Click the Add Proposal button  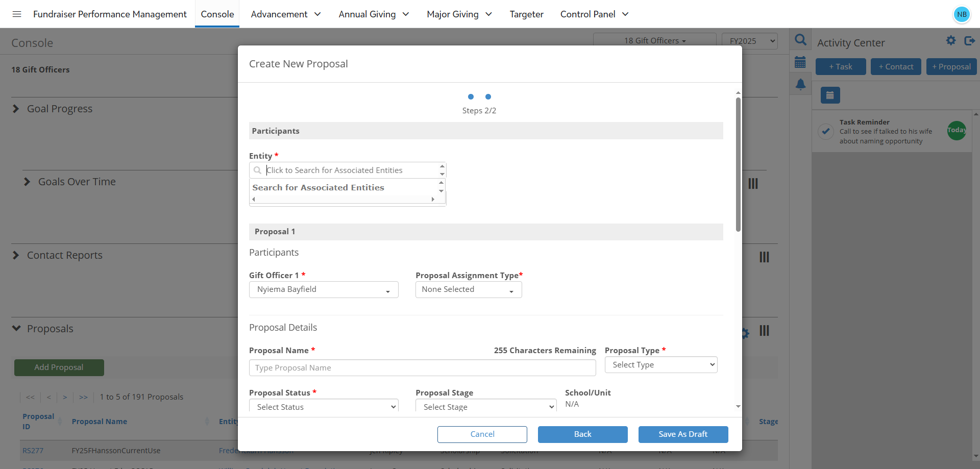pos(59,367)
